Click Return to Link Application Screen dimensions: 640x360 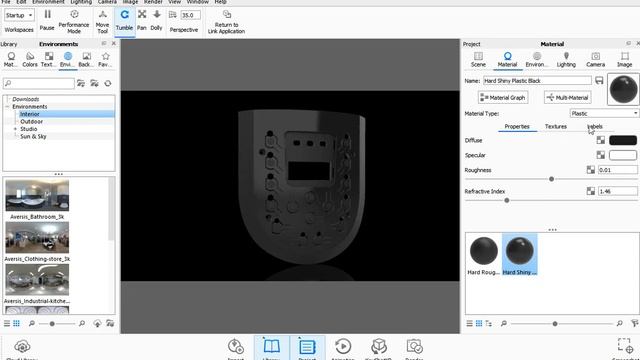click(x=227, y=22)
